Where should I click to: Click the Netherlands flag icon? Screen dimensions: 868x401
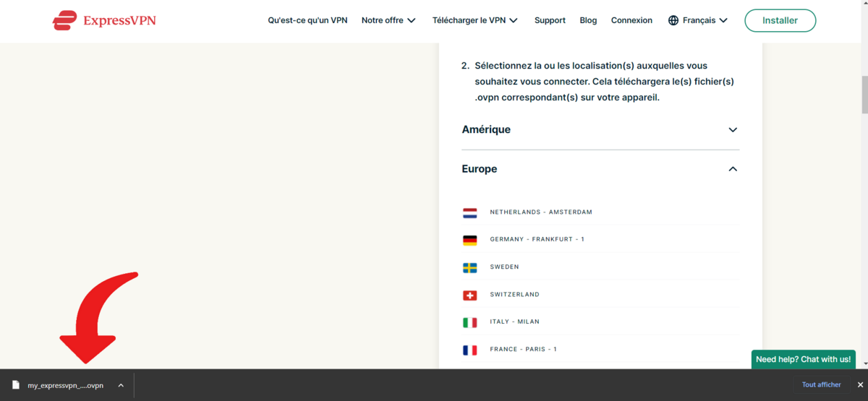[469, 212]
